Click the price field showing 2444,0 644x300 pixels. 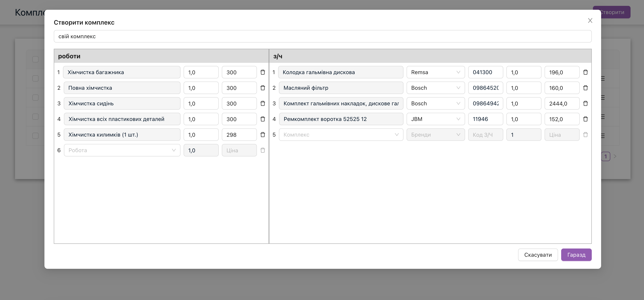[562, 103]
